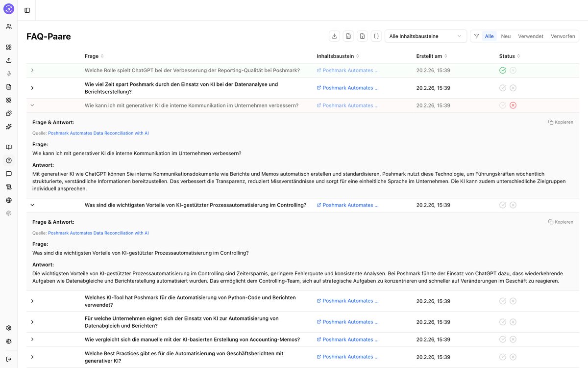588x368 pixels.
Task: Collapse the 'Prozessautomatisierung im Controlling' row
Action: [x=32, y=205]
